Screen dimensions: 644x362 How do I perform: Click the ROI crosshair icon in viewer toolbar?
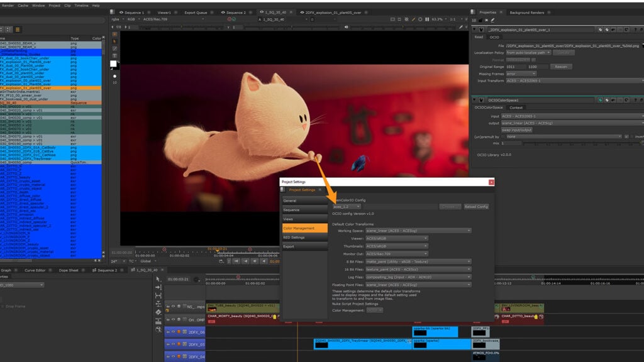pyautogui.click(x=420, y=19)
